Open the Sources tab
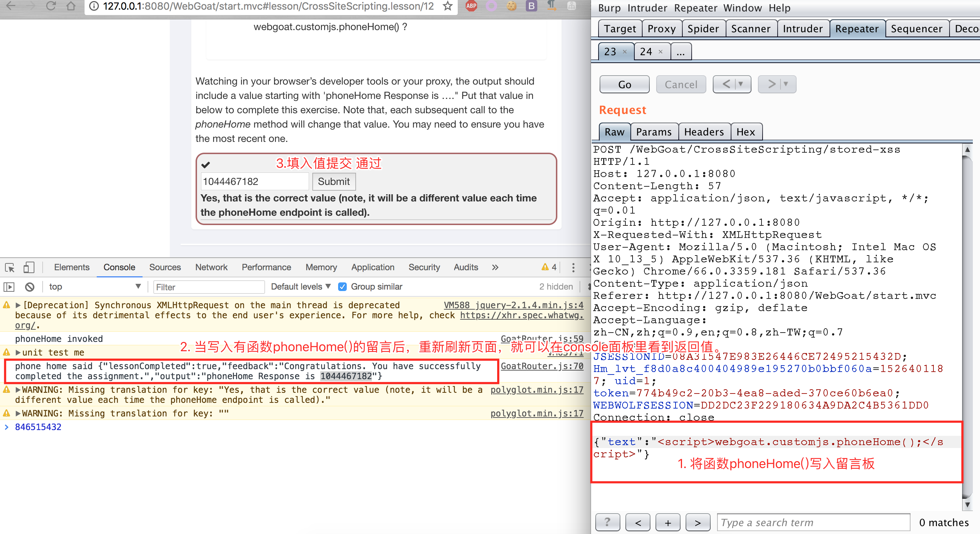The width and height of the screenshot is (980, 534). pos(165,268)
